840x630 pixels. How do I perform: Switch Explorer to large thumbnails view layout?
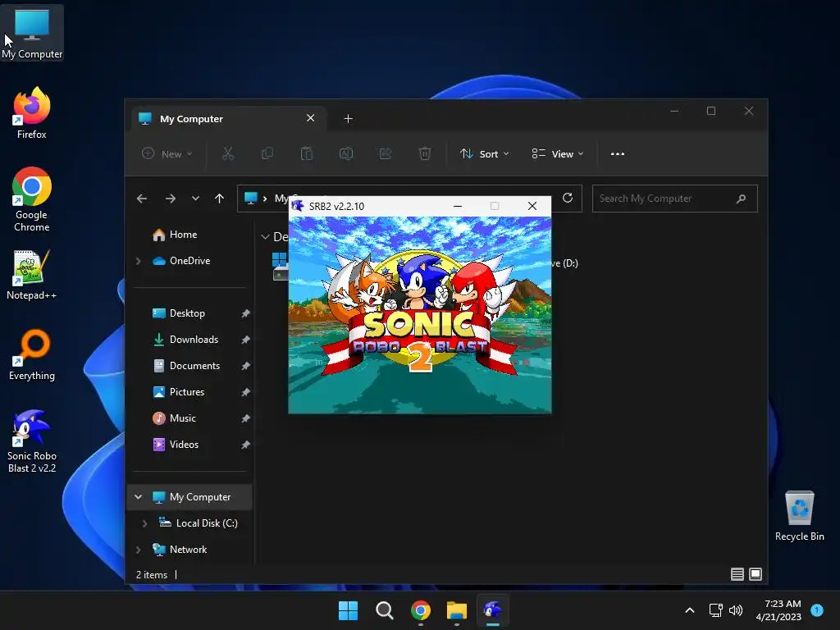coord(756,574)
